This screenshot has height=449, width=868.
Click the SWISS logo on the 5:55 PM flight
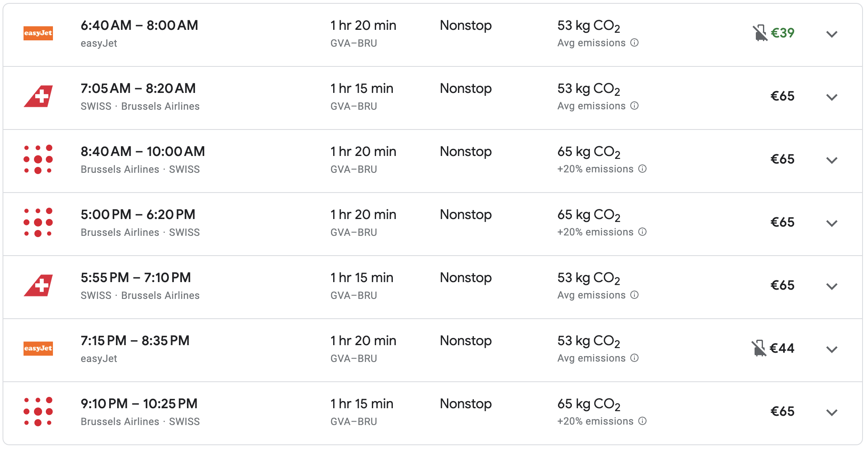click(x=38, y=285)
